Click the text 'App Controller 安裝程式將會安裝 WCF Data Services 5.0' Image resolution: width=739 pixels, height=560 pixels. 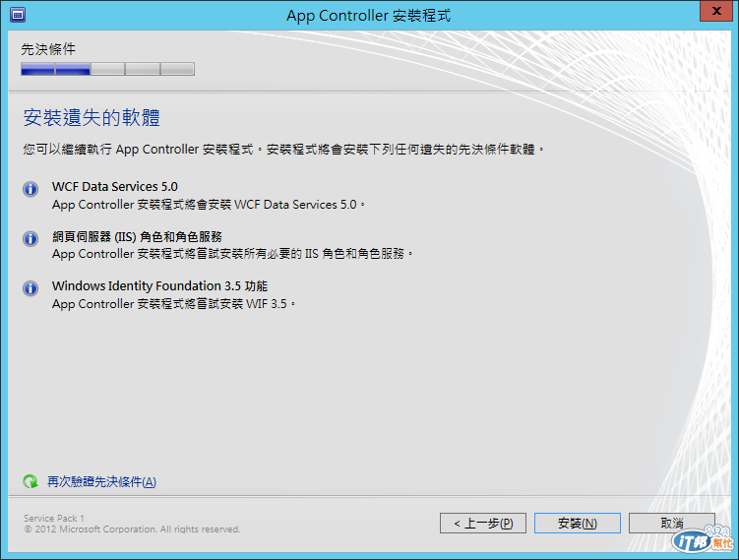pos(209,205)
